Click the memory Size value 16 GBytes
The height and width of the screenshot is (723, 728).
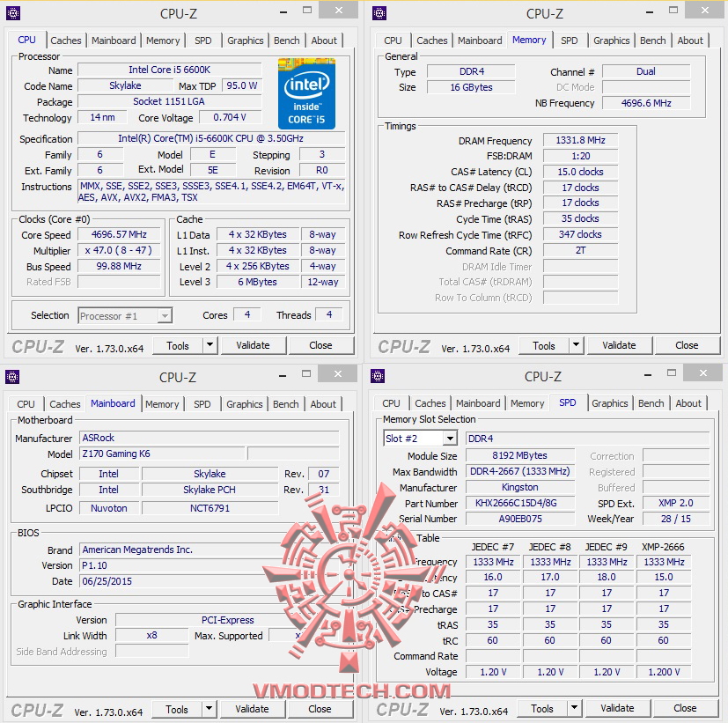[x=471, y=87]
